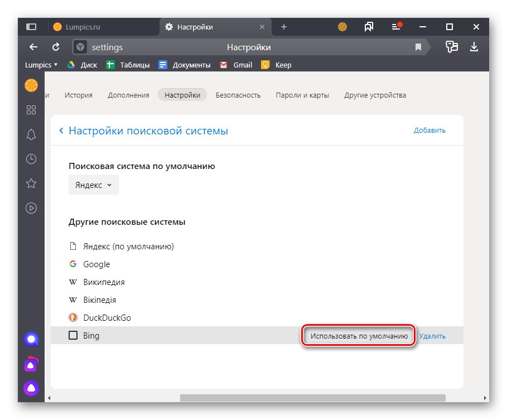Open the Yandex default search engine dropdown
The image size is (507, 420).
click(x=94, y=185)
